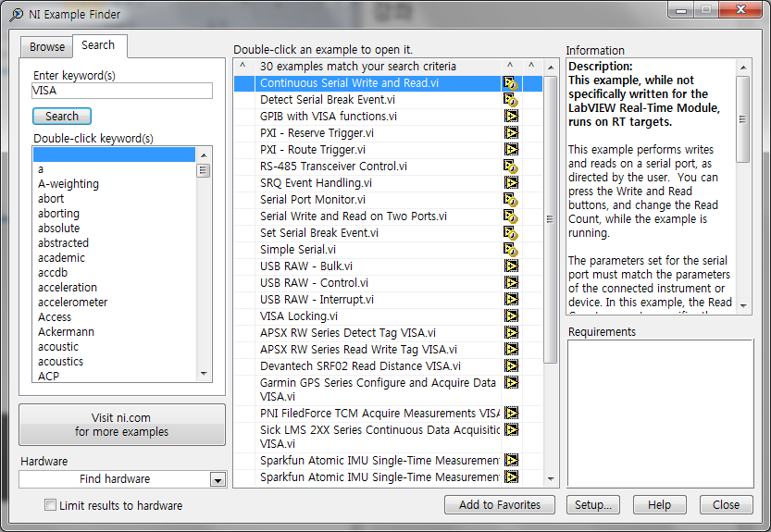Click the VI icon for GPIB with VISA functions.vi
This screenshot has width=771, height=532.
coord(511,117)
